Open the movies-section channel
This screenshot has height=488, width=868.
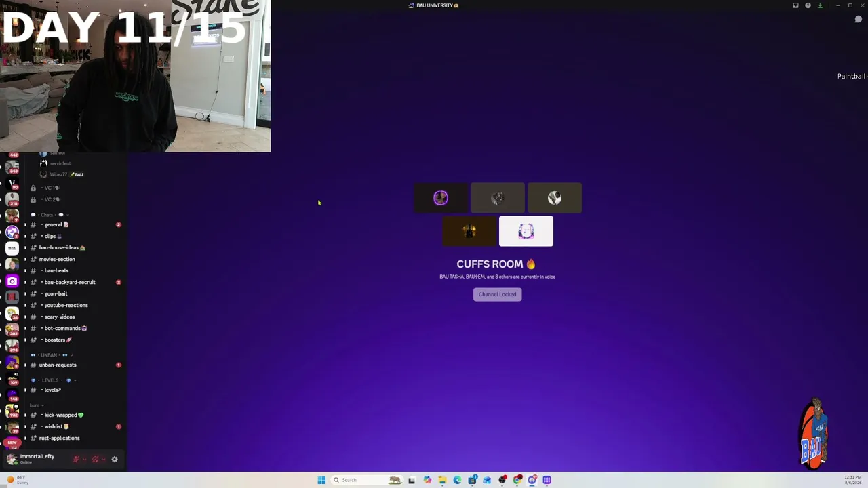click(x=73, y=259)
